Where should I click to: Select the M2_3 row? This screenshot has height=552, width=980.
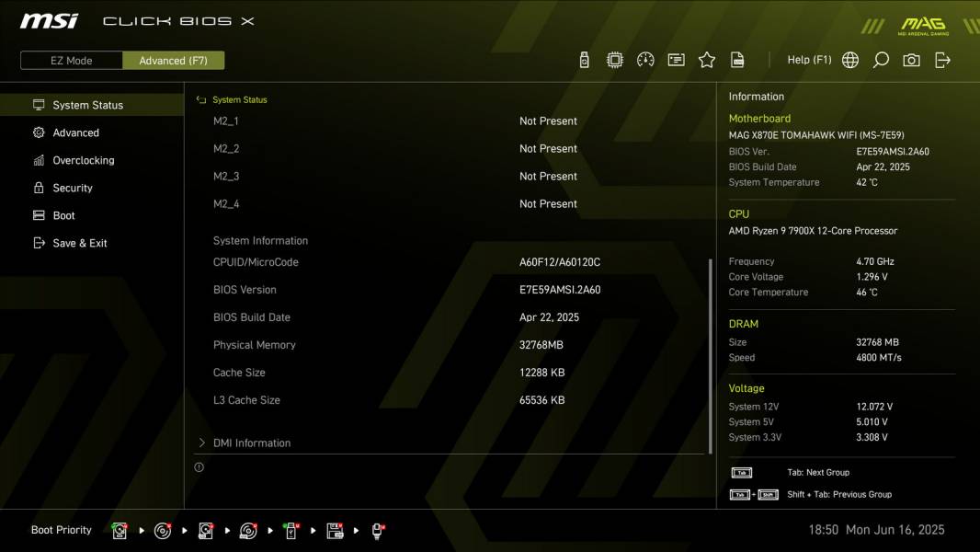tap(450, 176)
